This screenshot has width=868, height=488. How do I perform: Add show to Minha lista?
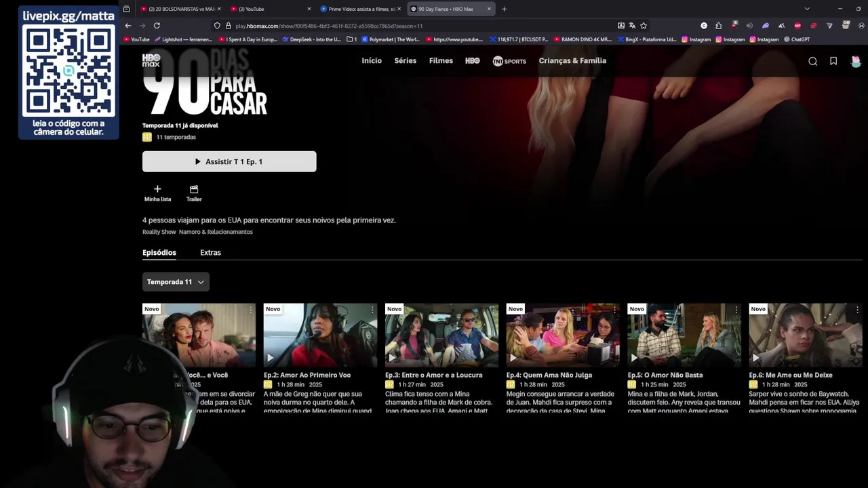pos(157,193)
